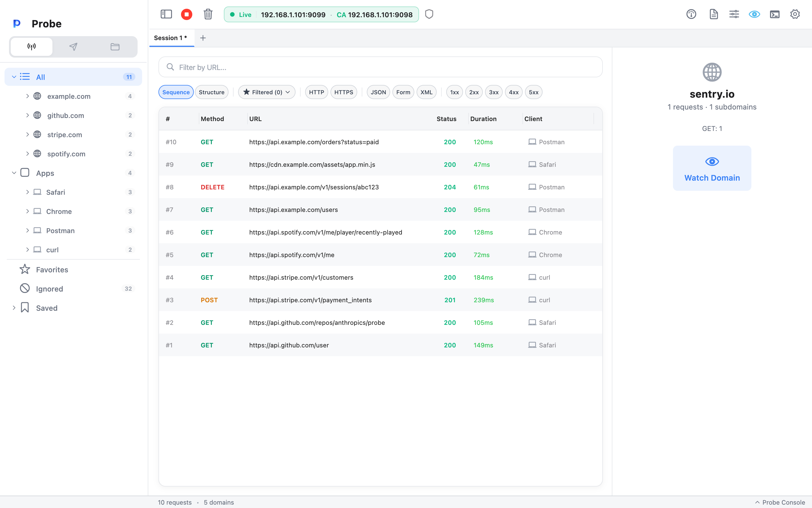The height and width of the screenshot is (508, 812).
Task: Sort by the Duration column header
Action: (483, 119)
